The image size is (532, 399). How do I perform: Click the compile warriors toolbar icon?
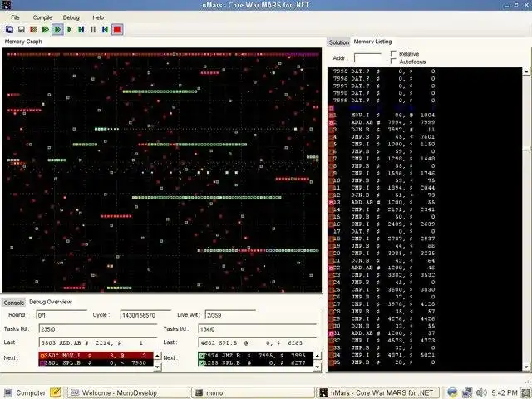tap(33, 30)
